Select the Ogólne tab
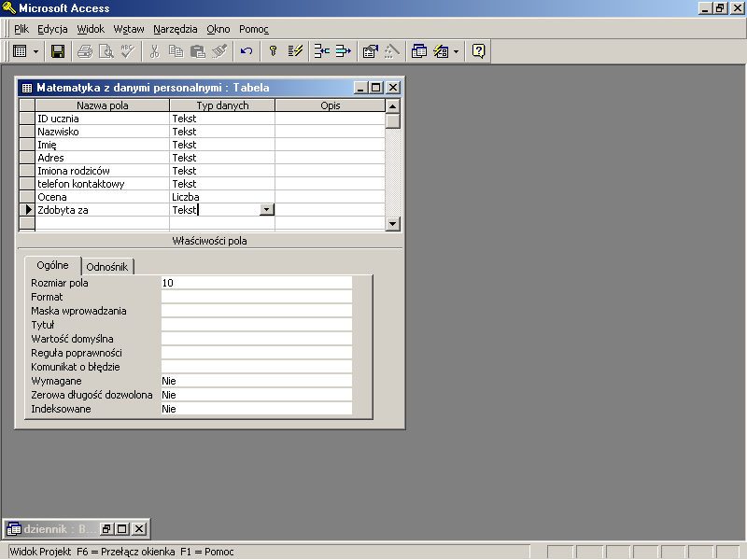 [x=52, y=266]
